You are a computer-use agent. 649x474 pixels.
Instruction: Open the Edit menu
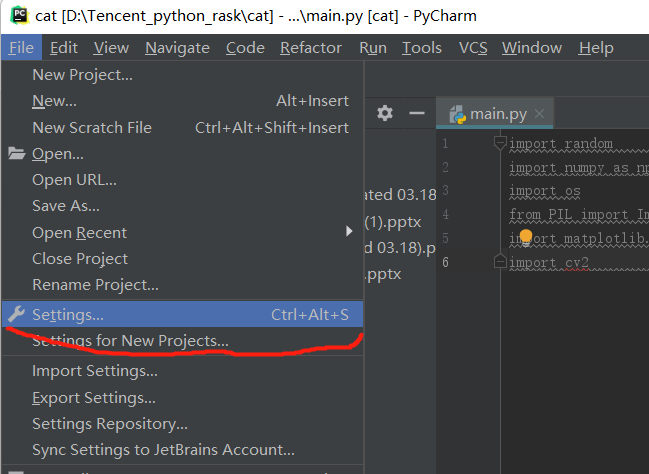(64, 48)
